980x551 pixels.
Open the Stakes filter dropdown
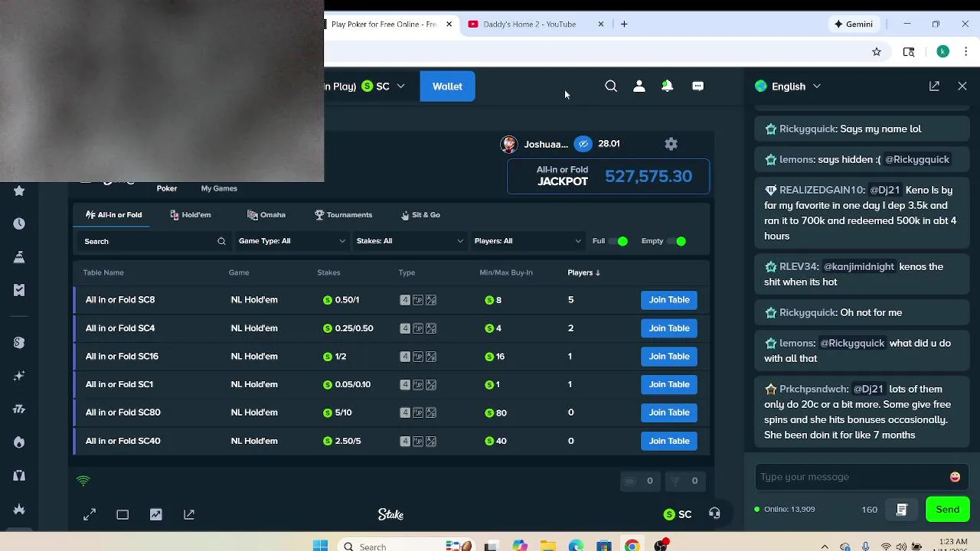pyautogui.click(x=410, y=241)
